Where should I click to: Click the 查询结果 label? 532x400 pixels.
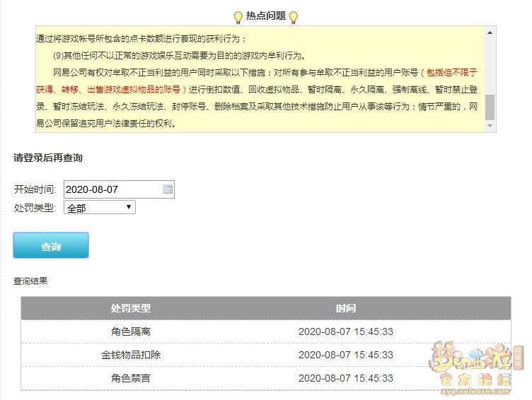(x=30, y=281)
